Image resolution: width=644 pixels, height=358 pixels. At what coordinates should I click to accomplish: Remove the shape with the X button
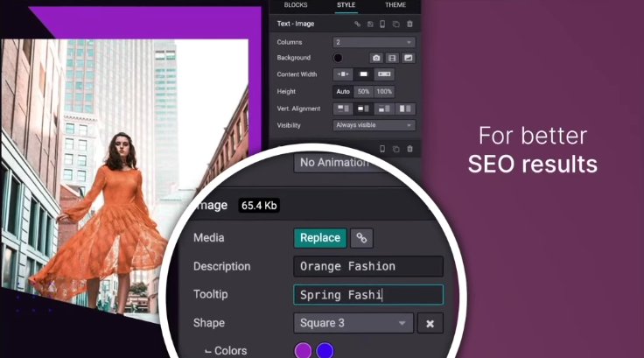[x=430, y=324]
